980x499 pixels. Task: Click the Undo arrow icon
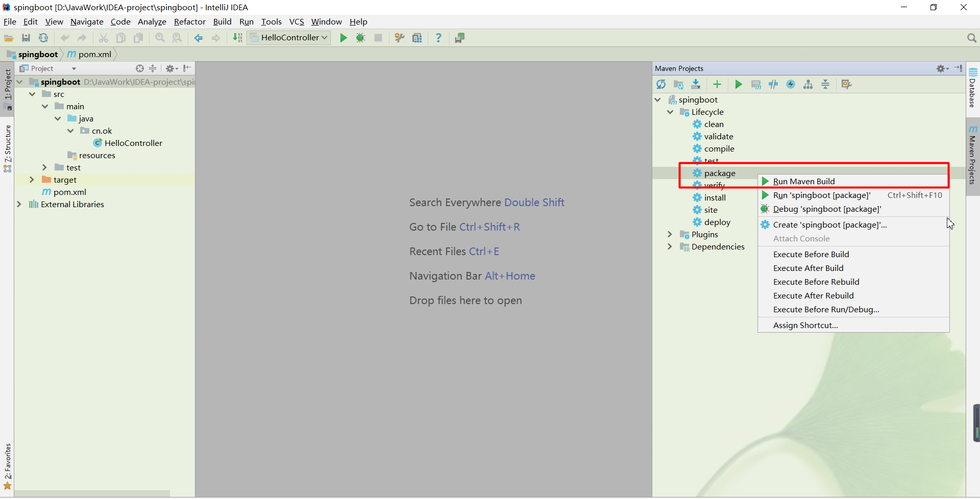[x=65, y=38]
